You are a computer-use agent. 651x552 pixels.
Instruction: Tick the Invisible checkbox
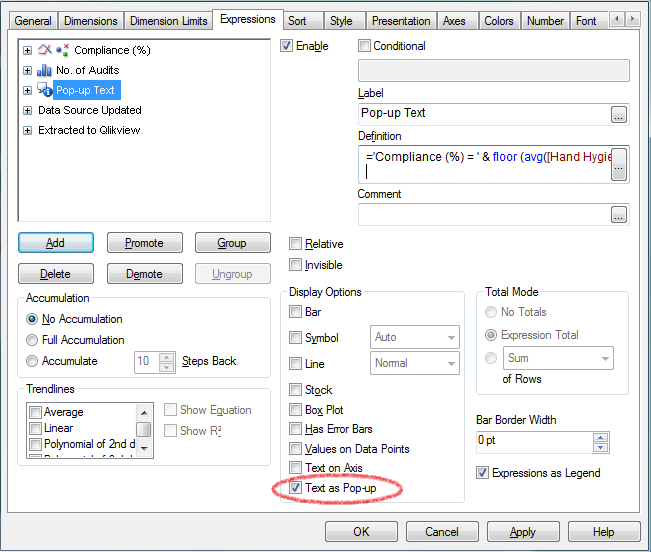[295, 264]
